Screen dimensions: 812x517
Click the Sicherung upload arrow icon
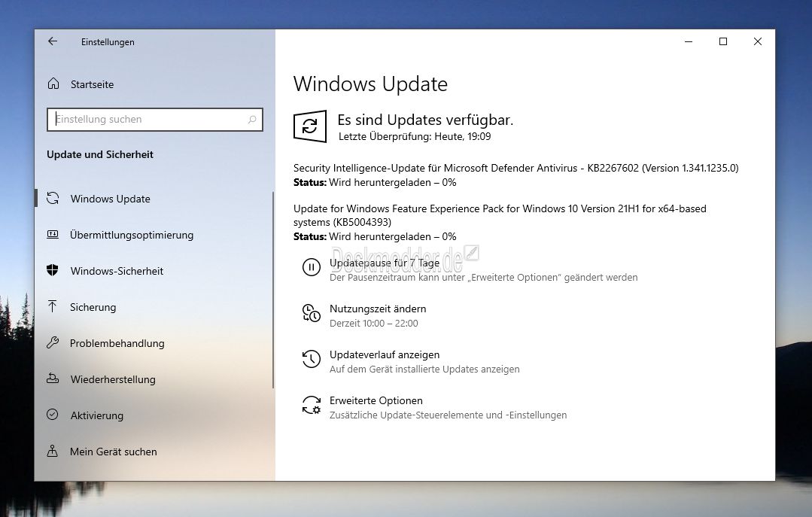pos(53,307)
